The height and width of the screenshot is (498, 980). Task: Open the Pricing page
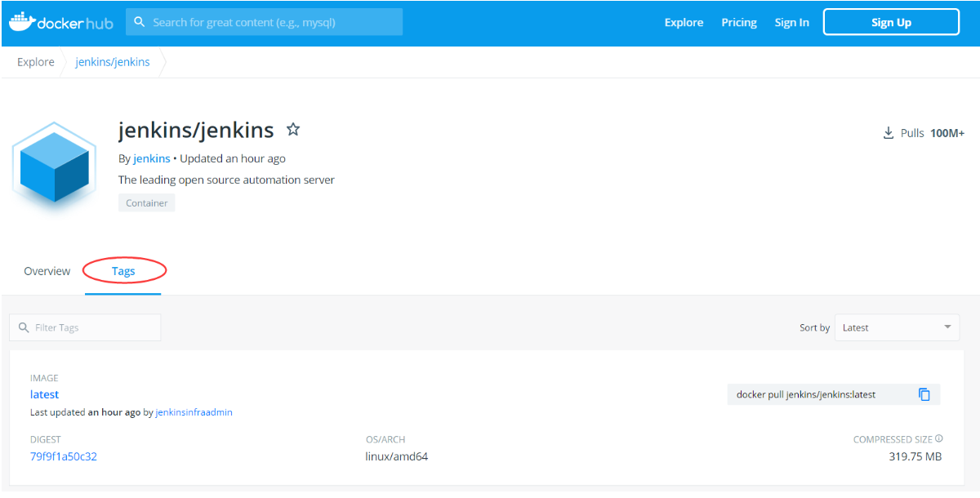[x=739, y=22]
